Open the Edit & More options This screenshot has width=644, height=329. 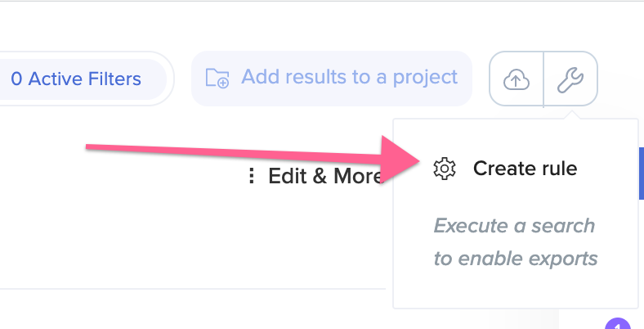pos(315,176)
